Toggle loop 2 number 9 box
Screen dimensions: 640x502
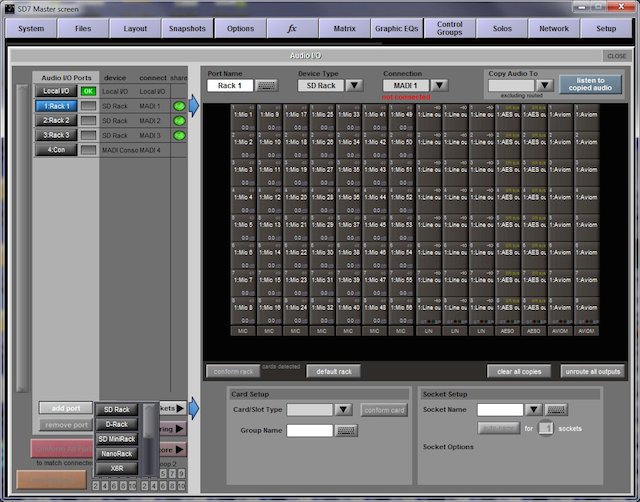click(181, 474)
